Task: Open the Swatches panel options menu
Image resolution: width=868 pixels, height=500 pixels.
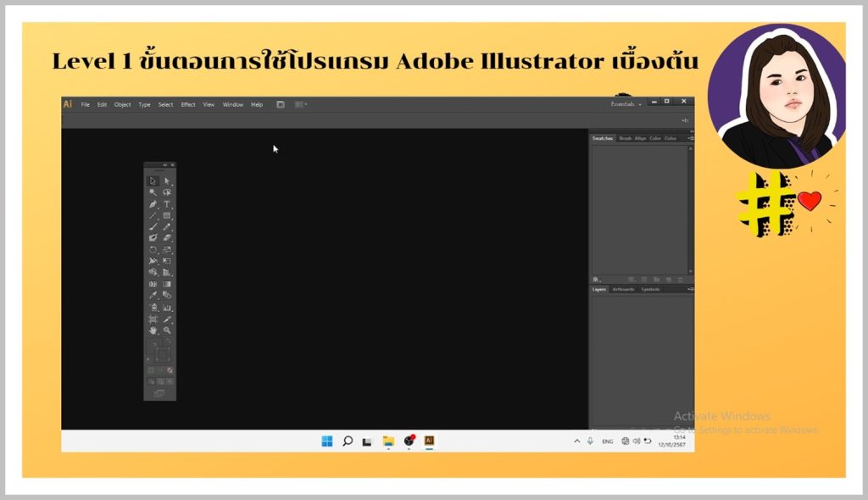Action: click(690, 138)
